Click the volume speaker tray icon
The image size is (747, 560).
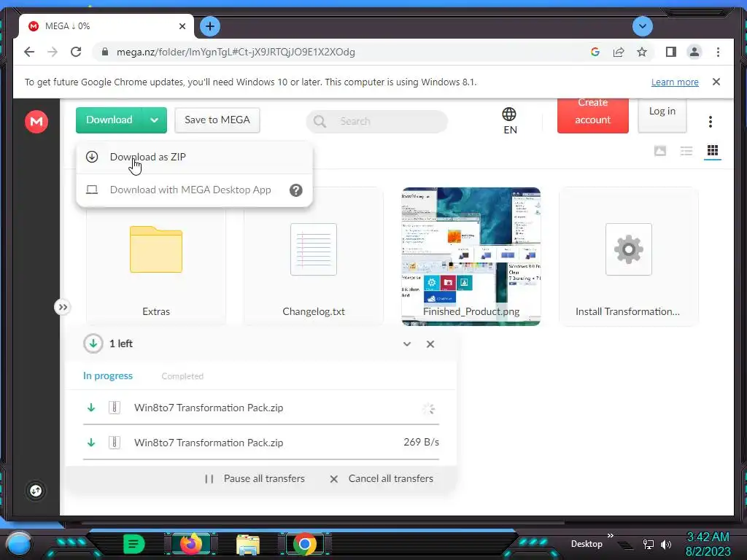point(666,544)
